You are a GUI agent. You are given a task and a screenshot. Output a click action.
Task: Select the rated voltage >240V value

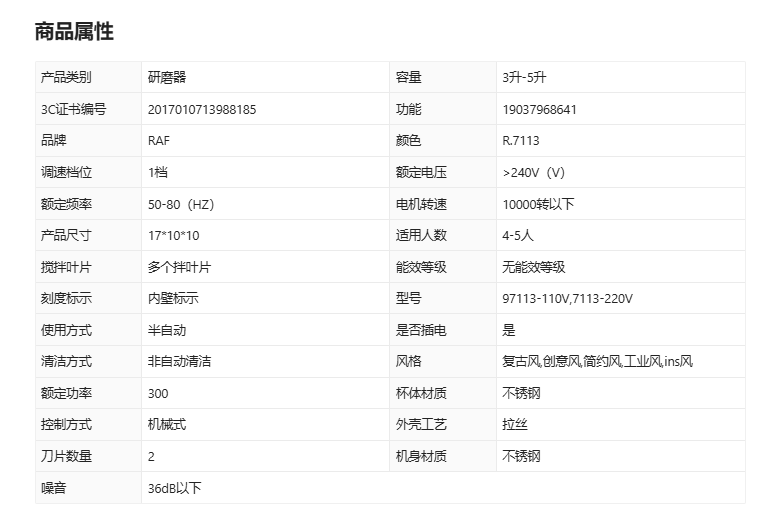pyautogui.click(x=534, y=173)
